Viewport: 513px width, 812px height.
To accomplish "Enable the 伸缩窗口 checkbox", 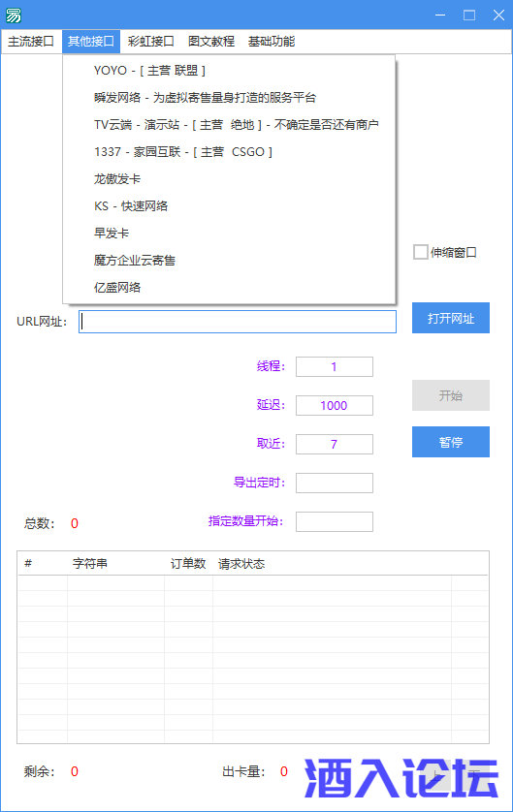I will (x=420, y=252).
